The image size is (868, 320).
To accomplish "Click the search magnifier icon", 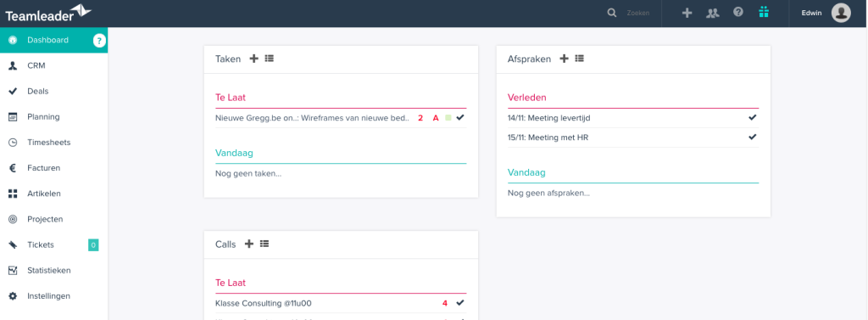I will (612, 13).
